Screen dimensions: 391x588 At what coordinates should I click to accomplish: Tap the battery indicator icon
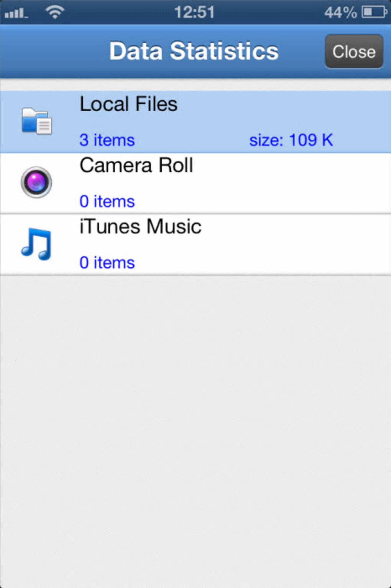pos(374,12)
